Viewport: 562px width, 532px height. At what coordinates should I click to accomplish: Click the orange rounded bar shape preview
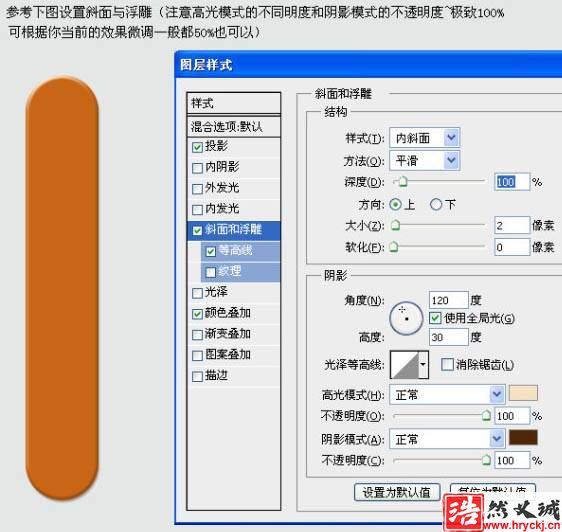click(x=62, y=288)
